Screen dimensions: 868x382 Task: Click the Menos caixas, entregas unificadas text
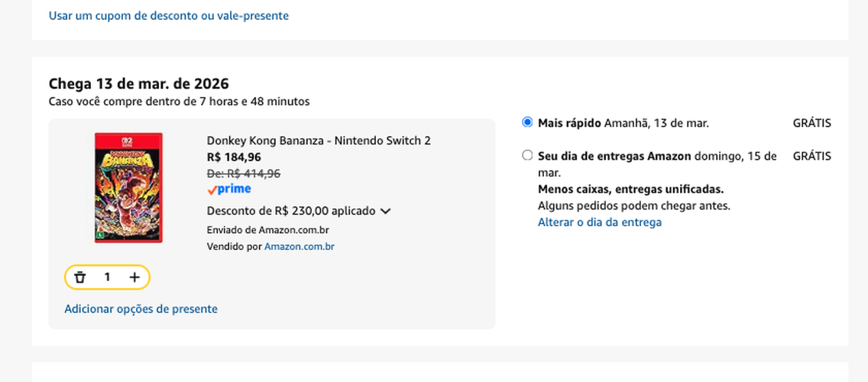[631, 189]
